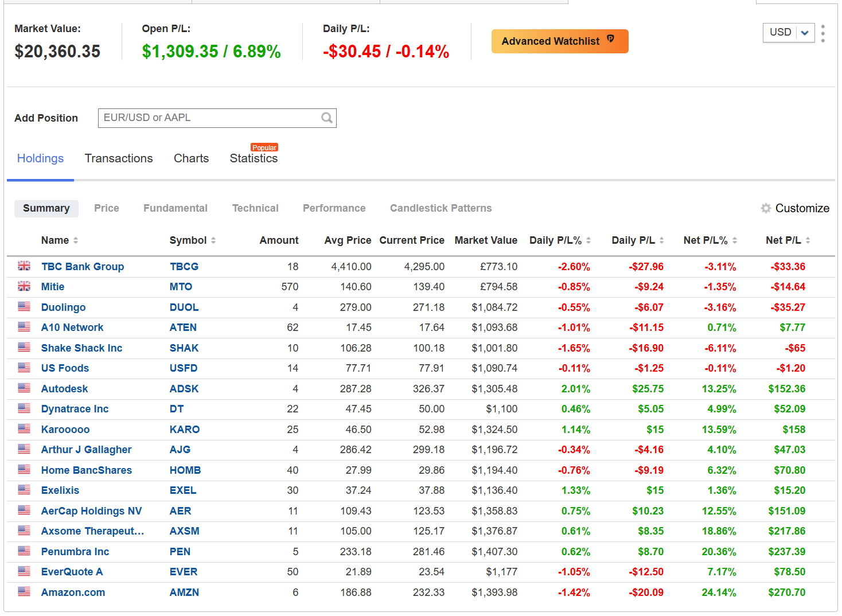Viewport: 842px width, 616px height.
Task: Select the Performance view
Action: point(334,208)
